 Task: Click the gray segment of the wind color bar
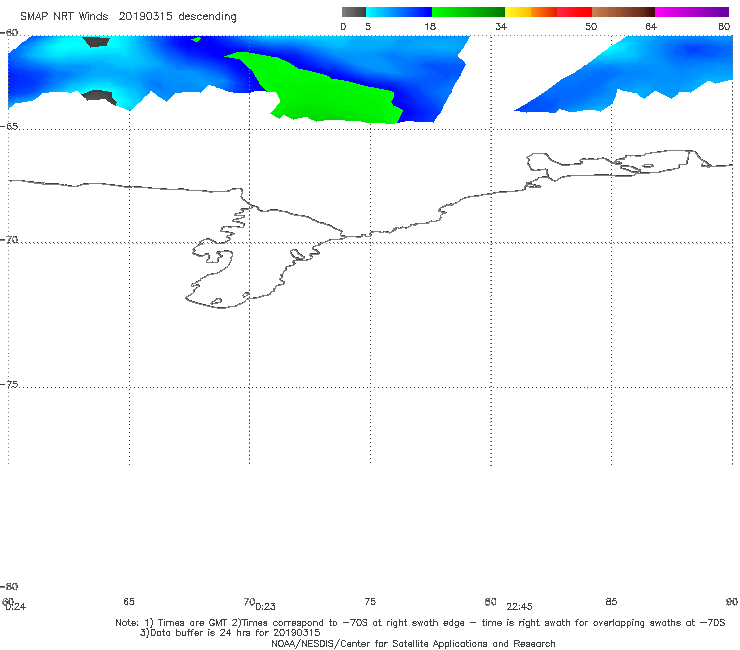[353, 12]
